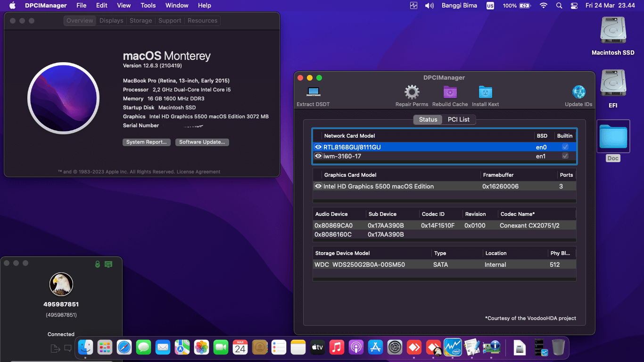Image resolution: width=644 pixels, height=362 pixels.
Task: Click eye icon beside iwm-3160-17
Action: point(318,156)
